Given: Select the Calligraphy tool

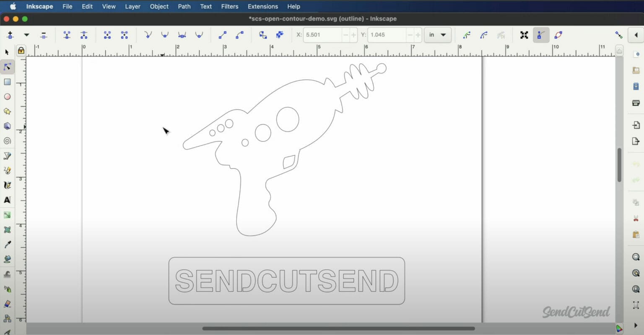Looking at the screenshot, I should coord(7,185).
